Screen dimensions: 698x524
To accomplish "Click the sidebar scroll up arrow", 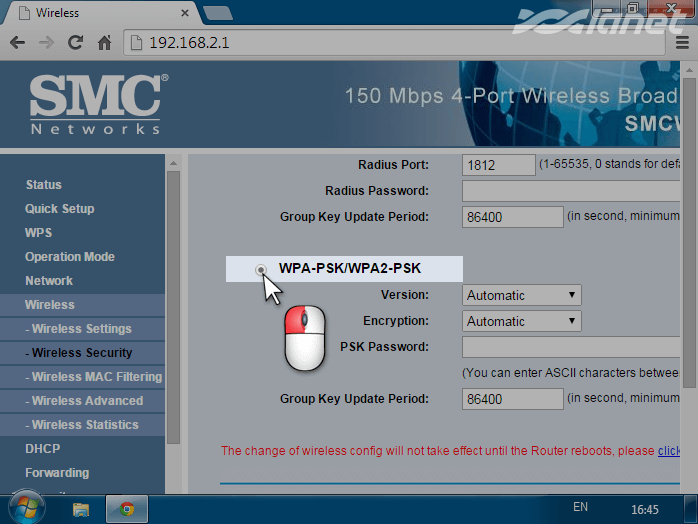I will click(x=174, y=163).
